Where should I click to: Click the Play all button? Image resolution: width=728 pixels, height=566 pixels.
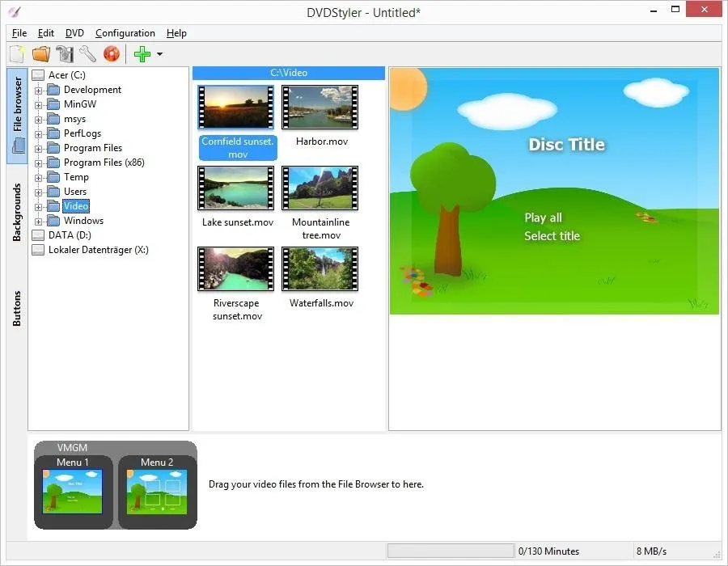coord(543,218)
